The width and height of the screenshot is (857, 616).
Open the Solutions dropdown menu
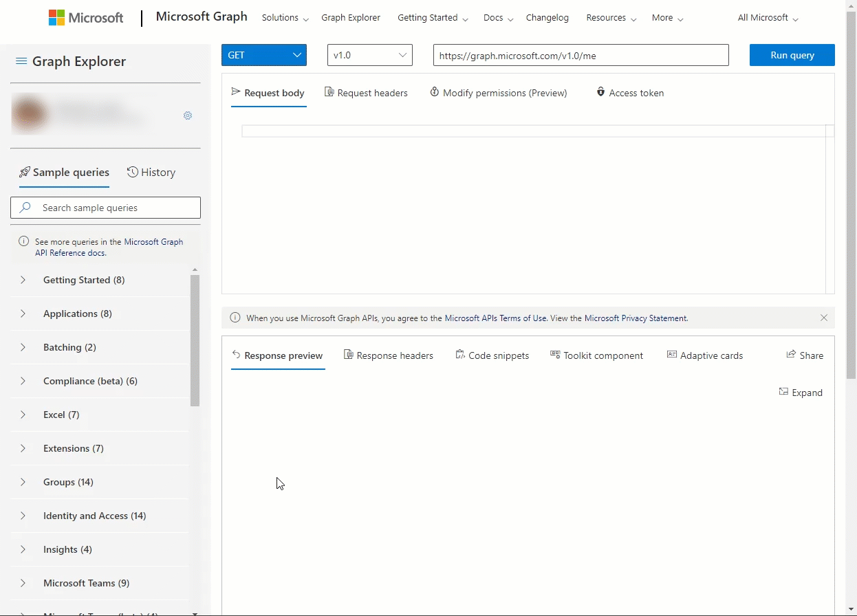click(x=285, y=18)
